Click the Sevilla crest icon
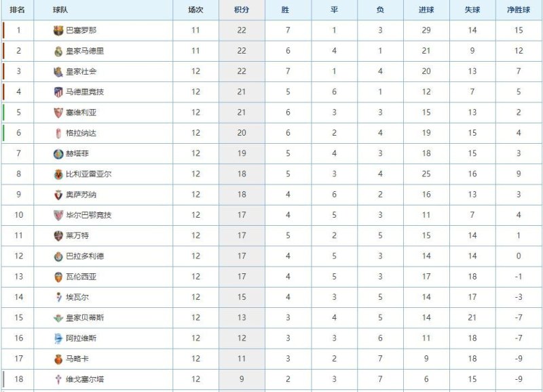This screenshot has width=543, height=392. click(x=58, y=113)
